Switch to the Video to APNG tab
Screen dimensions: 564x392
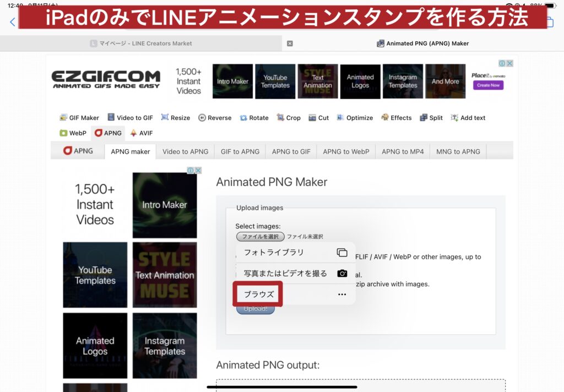click(185, 152)
